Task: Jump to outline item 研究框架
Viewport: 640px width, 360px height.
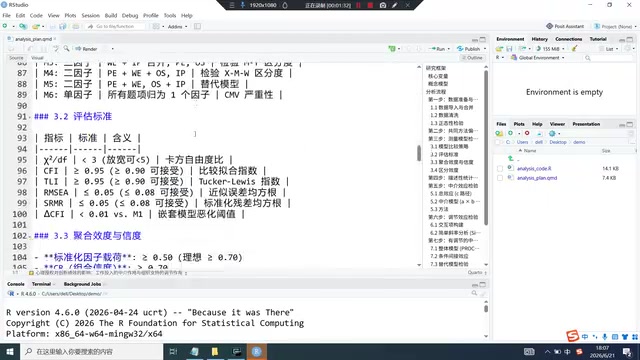Action: point(436,68)
